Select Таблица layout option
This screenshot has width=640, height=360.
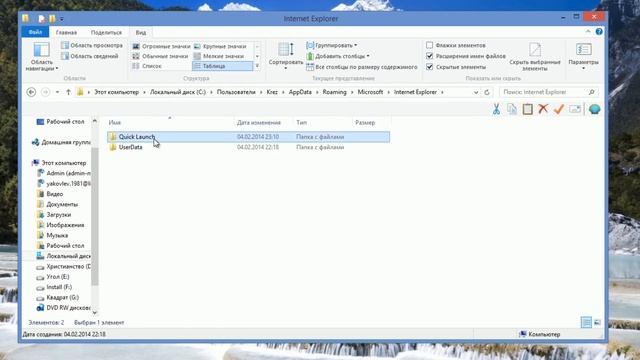tap(222, 66)
